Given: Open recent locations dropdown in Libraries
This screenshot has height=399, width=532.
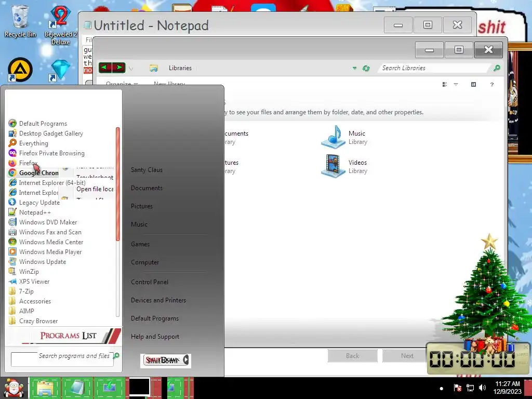Looking at the screenshot, I should pos(131,68).
